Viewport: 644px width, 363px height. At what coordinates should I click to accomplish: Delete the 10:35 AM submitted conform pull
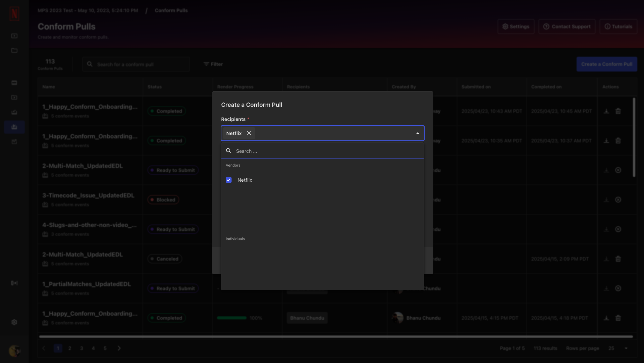pyautogui.click(x=618, y=141)
